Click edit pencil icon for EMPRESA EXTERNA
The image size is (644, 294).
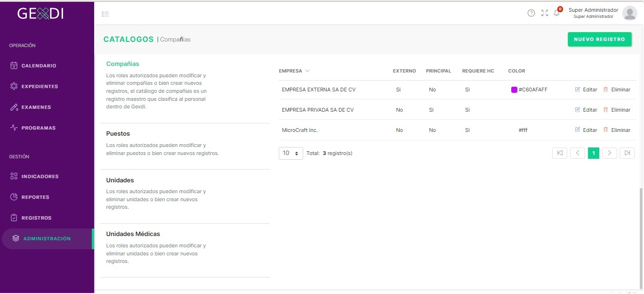click(x=578, y=90)
